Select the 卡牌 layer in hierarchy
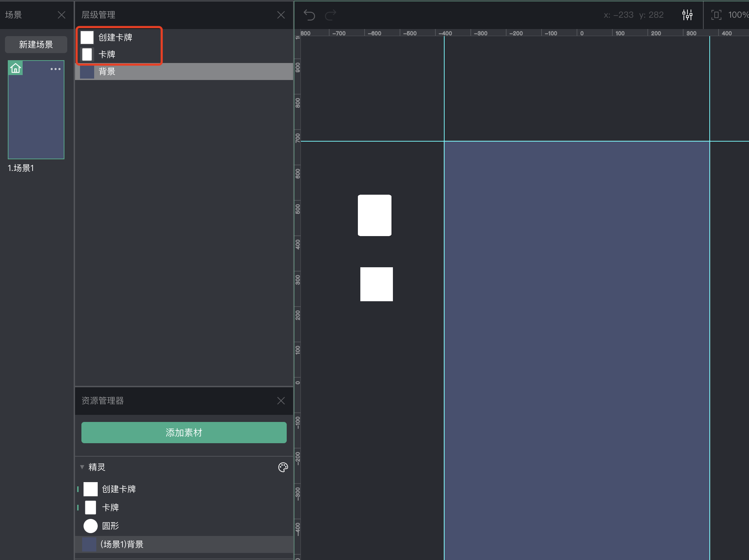 (x=107, y=55)
